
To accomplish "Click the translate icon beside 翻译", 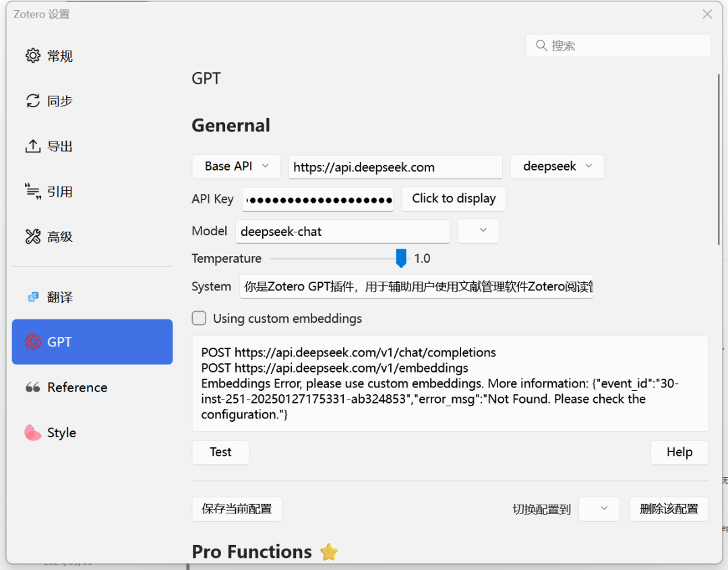I will click(x=33, y=297).
